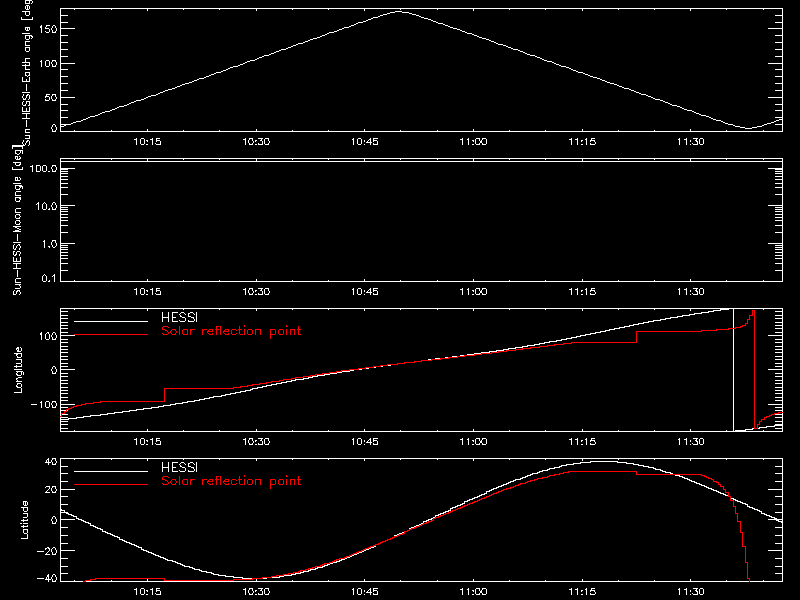Screen dimensions: 800x600
Task: Click the -100 tick on the Longitude axis
Action: click(x=44, y=405)
